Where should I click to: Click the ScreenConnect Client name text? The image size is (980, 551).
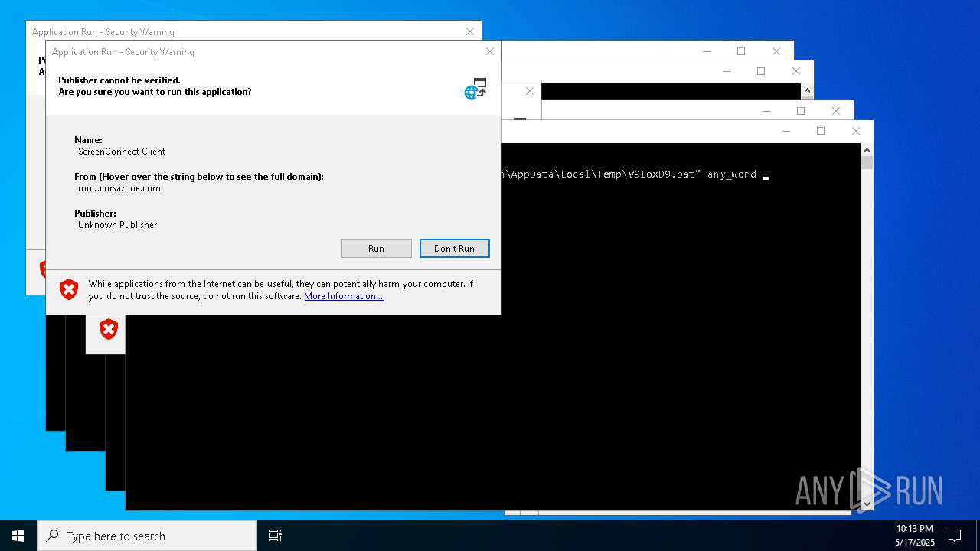[x=122, y=152]
